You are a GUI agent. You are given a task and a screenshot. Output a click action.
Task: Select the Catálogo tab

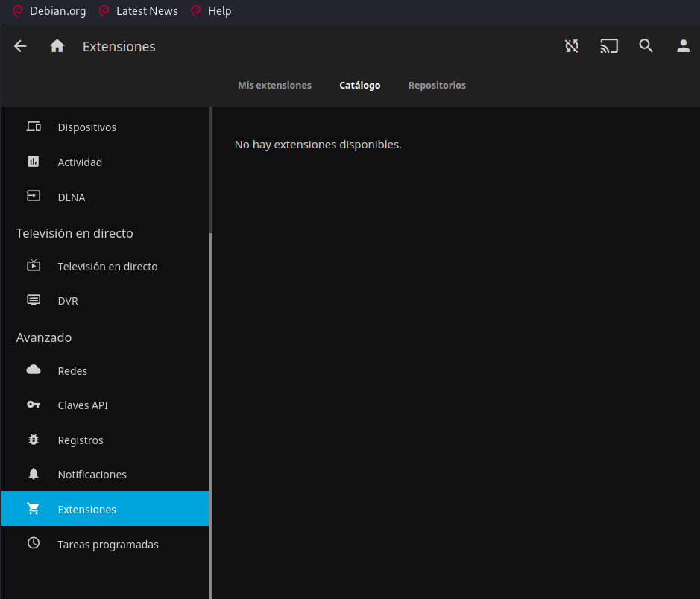pyautogui.click(x=360, y=85)
